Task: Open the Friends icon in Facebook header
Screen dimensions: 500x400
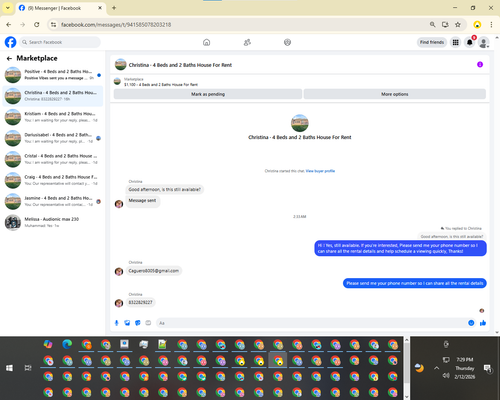Action: point(247,42)
